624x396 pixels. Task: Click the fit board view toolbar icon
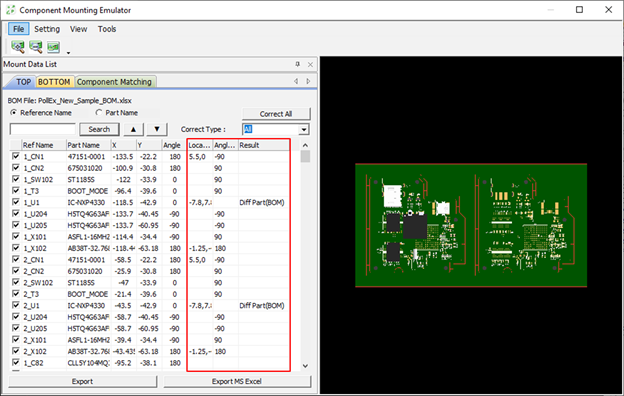(x=53, y=47)
